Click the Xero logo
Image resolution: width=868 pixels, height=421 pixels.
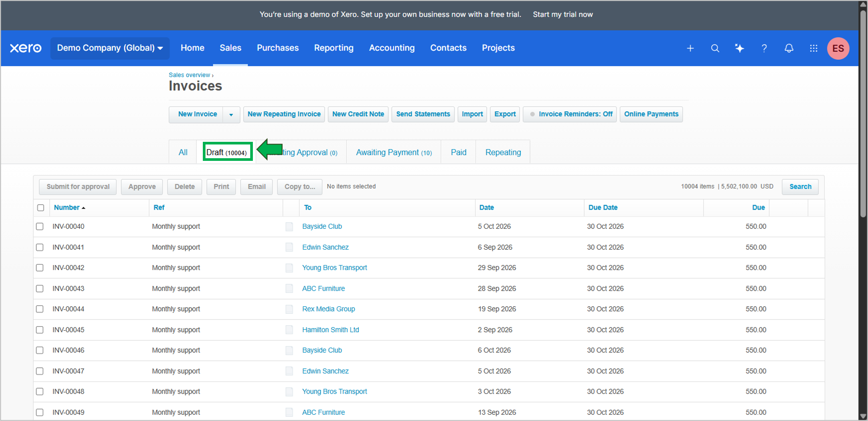pos(26,48)
